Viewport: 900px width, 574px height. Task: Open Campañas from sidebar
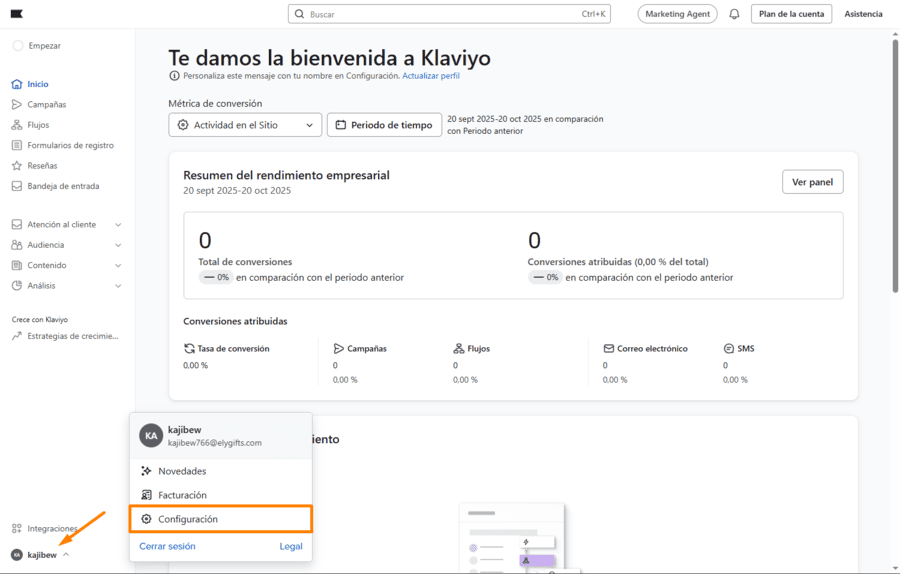tap(46, 105)
